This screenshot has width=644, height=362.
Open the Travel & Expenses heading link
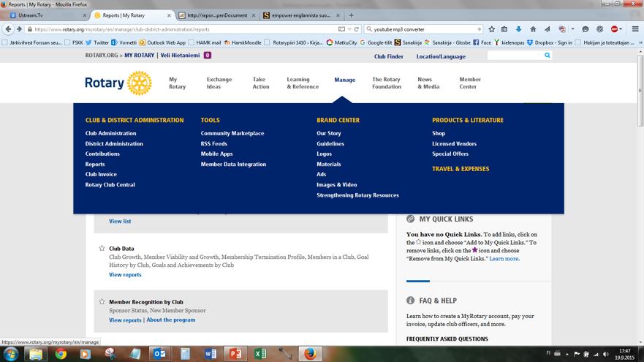tap(461, 169)
